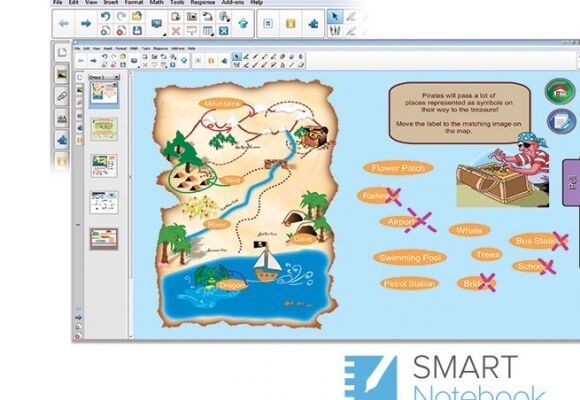The height and width of the screenshot is (400, 580).
Task: Open the Add-ons menu in top menu bar
Action: click(232, 2)
